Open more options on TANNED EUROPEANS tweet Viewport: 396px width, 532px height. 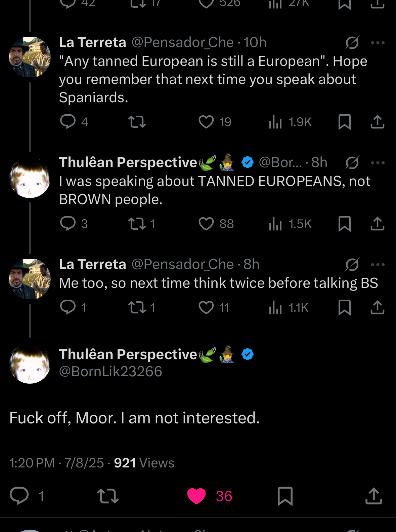pos(378,163)
